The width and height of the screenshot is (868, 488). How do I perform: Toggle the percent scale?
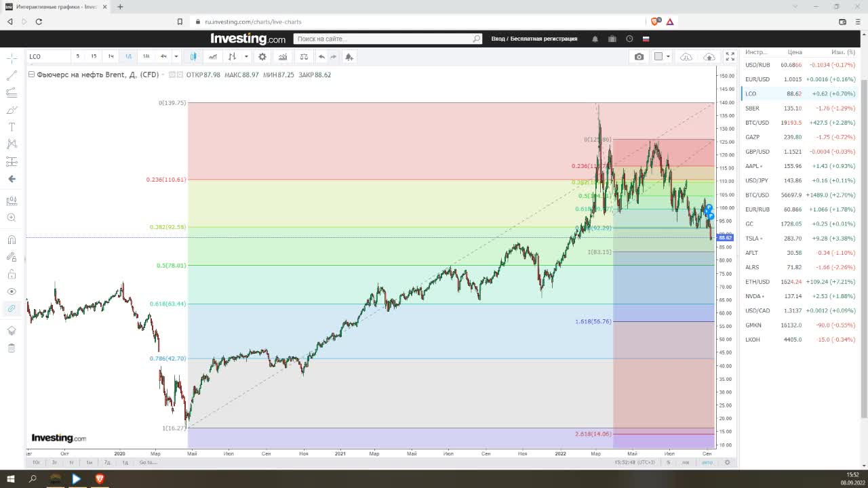click(668, 462)
